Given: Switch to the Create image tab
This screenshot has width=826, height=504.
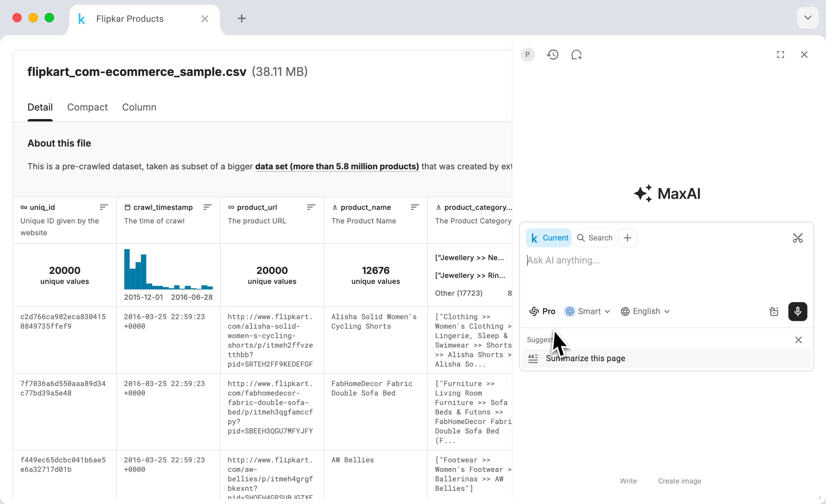Looking at the screenshot, I should point(679,481).
